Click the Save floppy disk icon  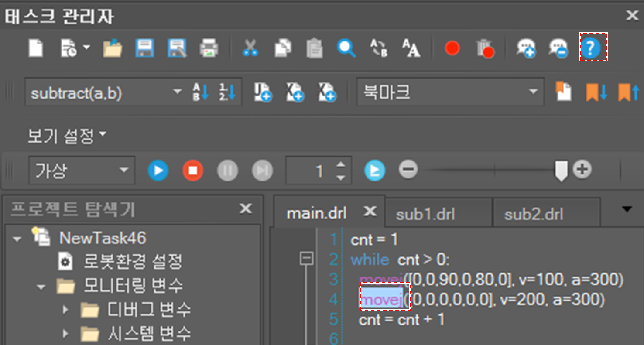[x=144, y=48]
